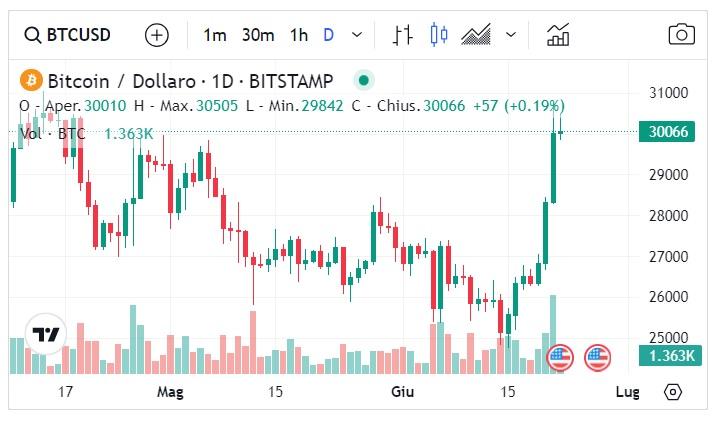
Task: Click the add symbol plus icon
Action: click(157, 35)
